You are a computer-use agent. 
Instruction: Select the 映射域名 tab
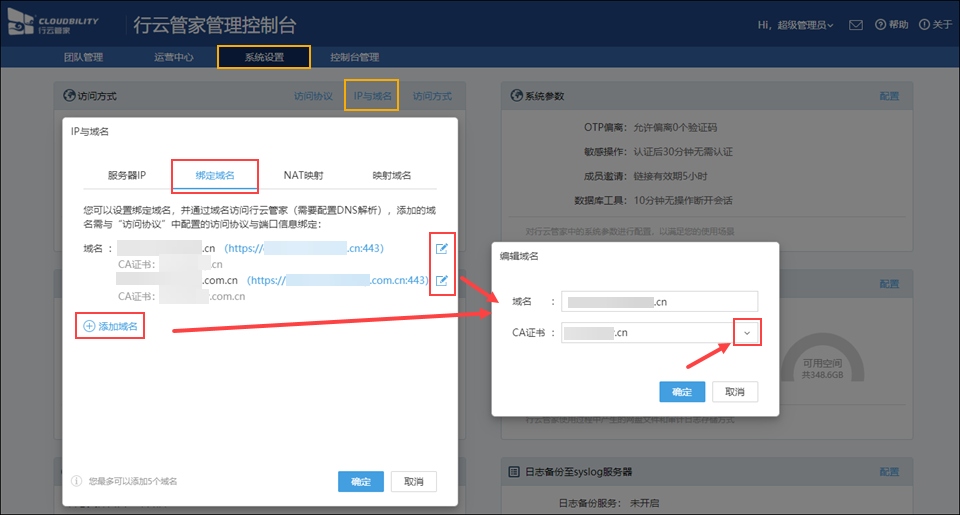[391, 175]
